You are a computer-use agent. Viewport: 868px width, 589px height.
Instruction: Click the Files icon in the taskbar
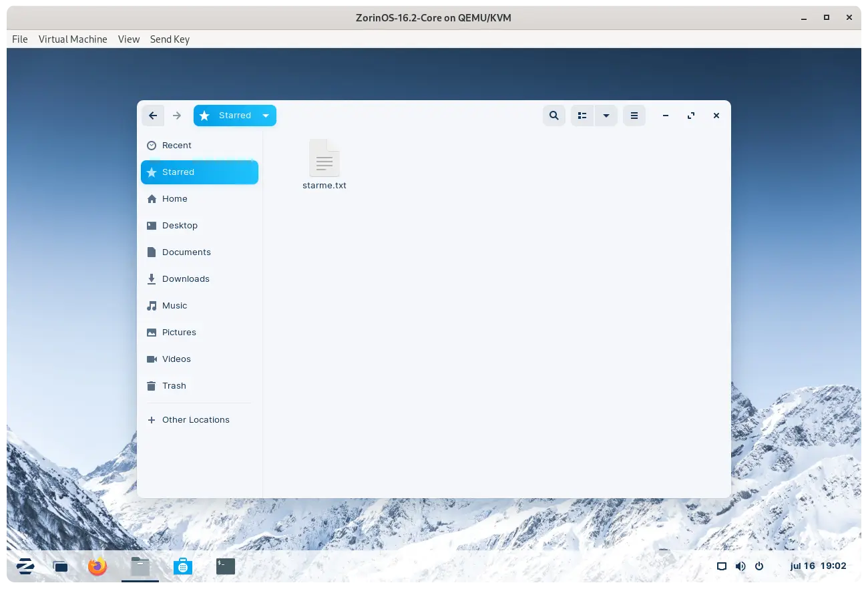coord(140,567)
